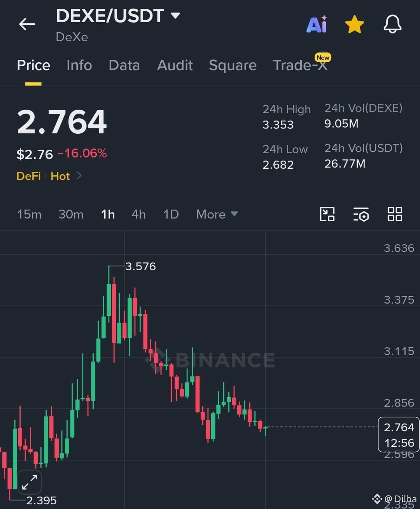The image size is (420, 509).
Task: Select the 15m timeframe
Action: coord(29,214)
